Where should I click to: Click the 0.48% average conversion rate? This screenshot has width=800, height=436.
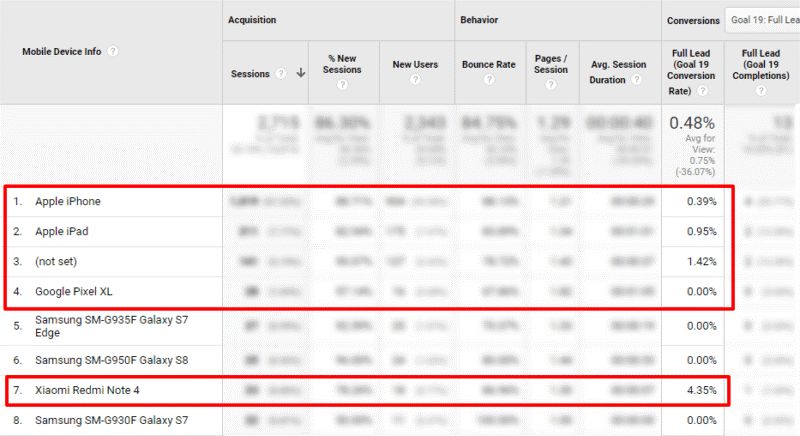point(692,123)
